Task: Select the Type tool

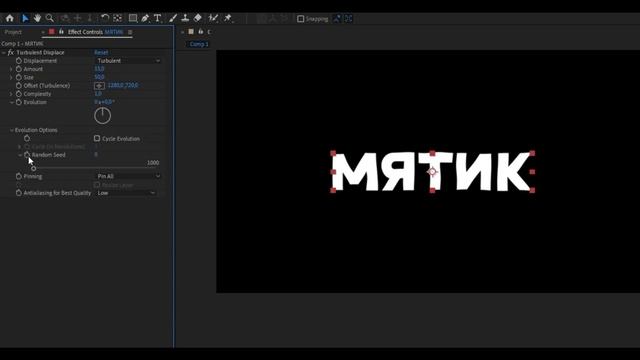Action: coord(158,18)
